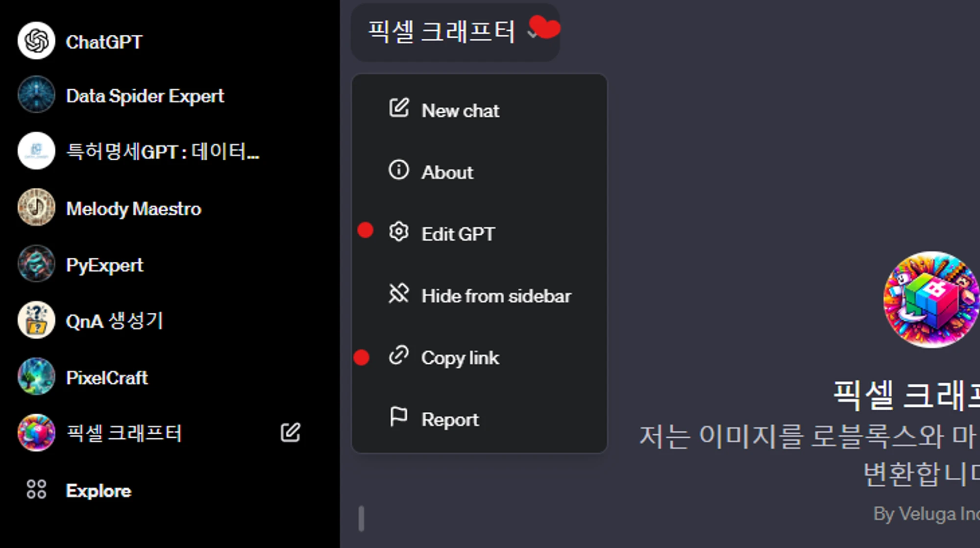Open the Explore link in sidebar
The width and height of the screenshot is (980, 548).
98,491
